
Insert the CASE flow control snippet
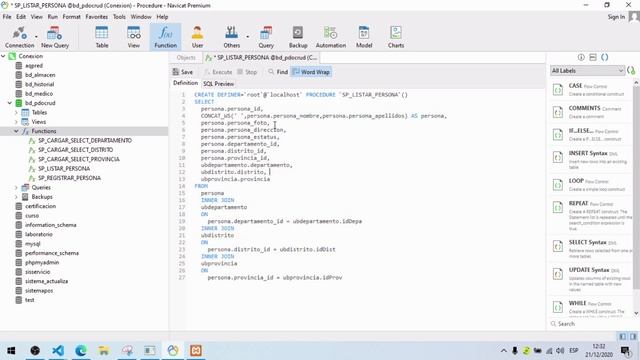tap(591, 89)
